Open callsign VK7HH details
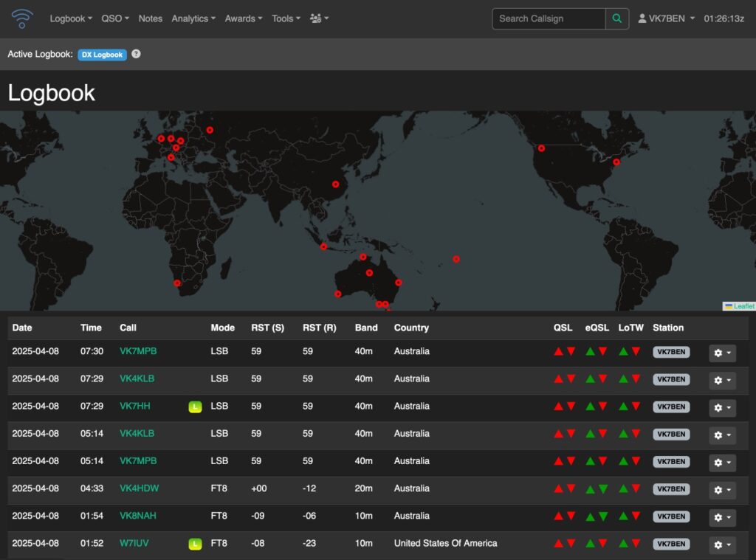This screenshot has height=560, width=756. [x=135, y=407]
